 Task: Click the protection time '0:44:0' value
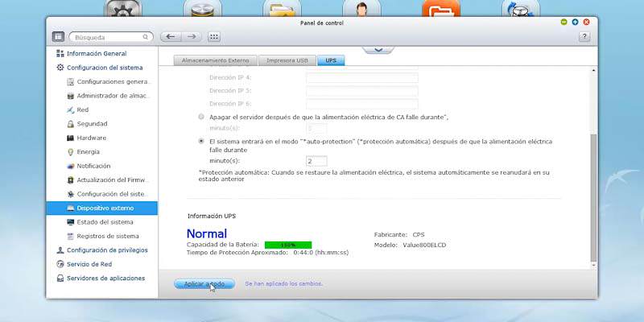pyautogui.click(x=303, y=253)
